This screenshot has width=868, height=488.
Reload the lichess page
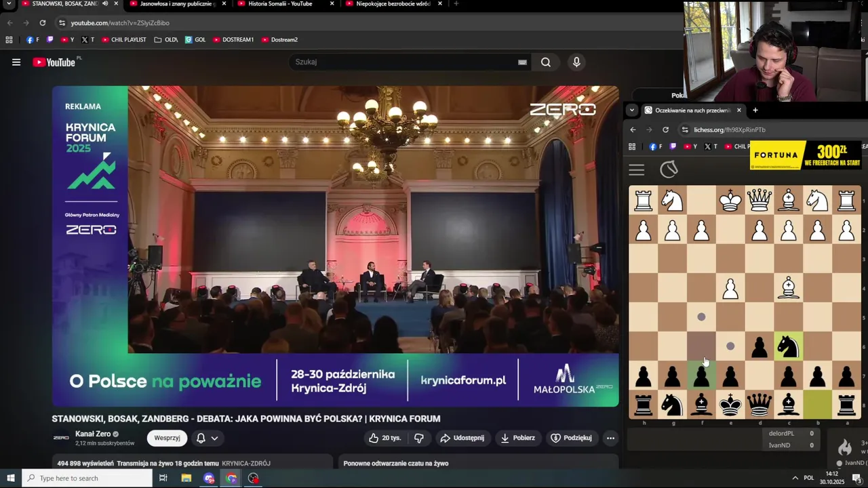coord(665,130)
